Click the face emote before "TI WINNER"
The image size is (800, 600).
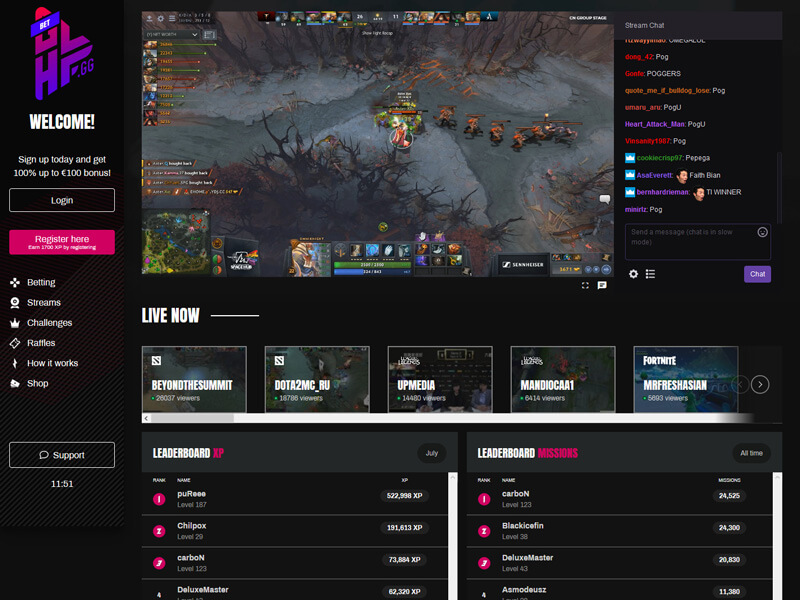[x=699, y=193]
